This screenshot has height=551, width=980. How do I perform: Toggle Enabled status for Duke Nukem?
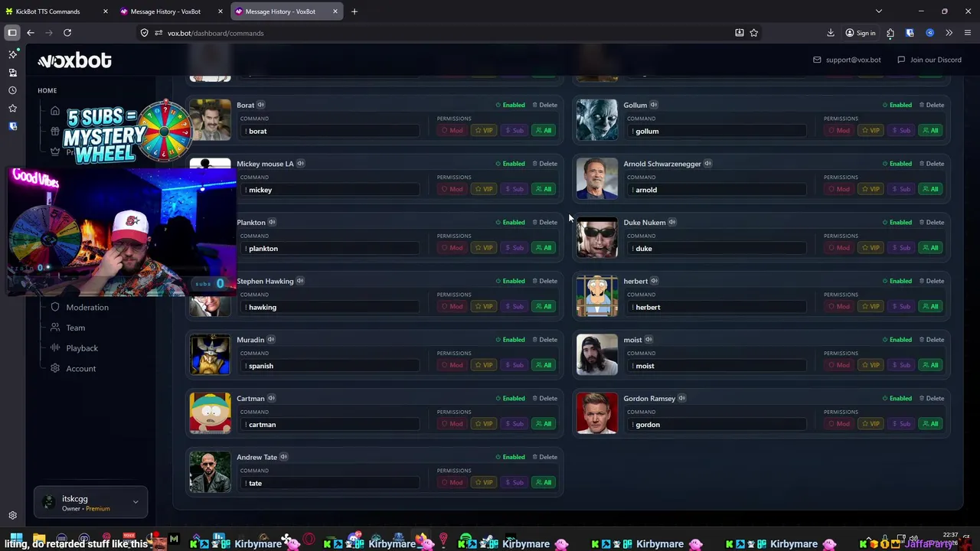[897, 223]
